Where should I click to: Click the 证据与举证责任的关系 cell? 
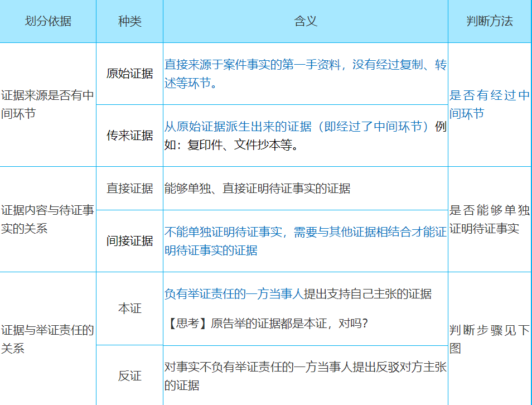tap(48, 339)
